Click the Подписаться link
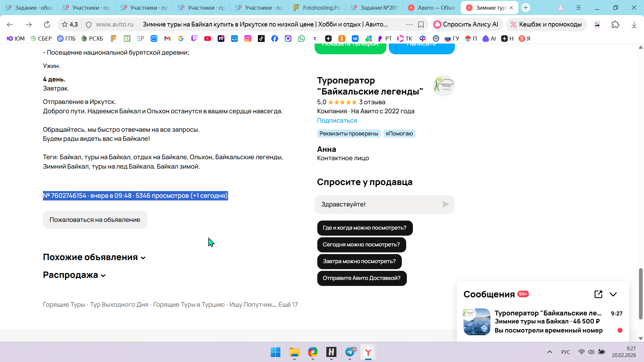 337,121
